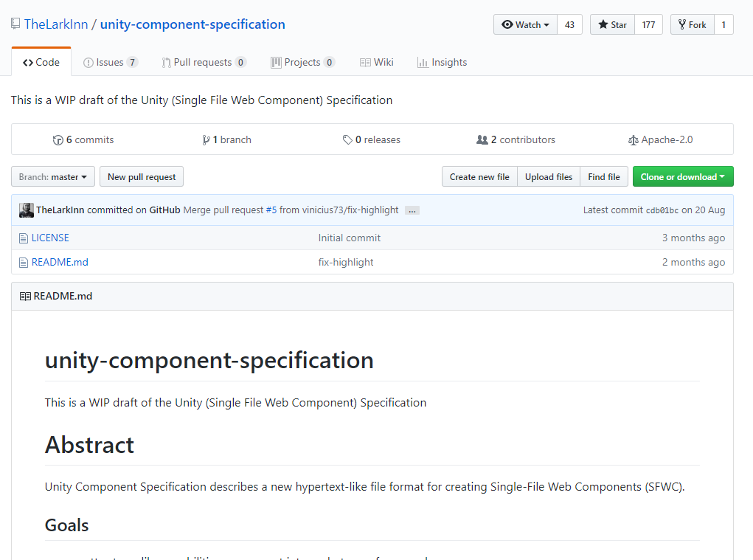View the forks count of 1
This screenshot has height=560, width=753.
(x=723, y=24)
